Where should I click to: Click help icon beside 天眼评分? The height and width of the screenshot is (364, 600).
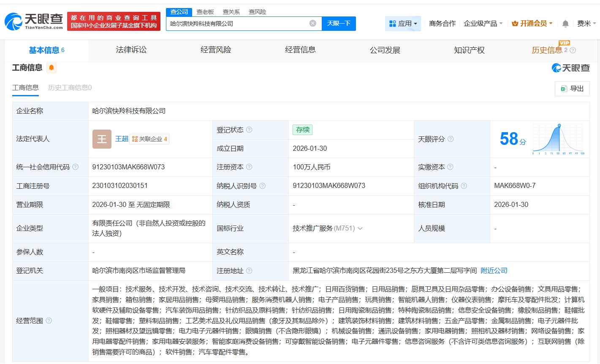pyautogui.click(x=451, y=139)
